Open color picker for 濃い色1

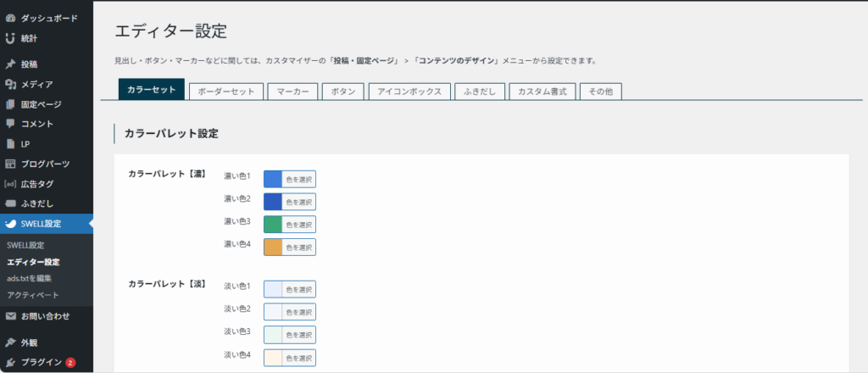[x=290, y=180]
